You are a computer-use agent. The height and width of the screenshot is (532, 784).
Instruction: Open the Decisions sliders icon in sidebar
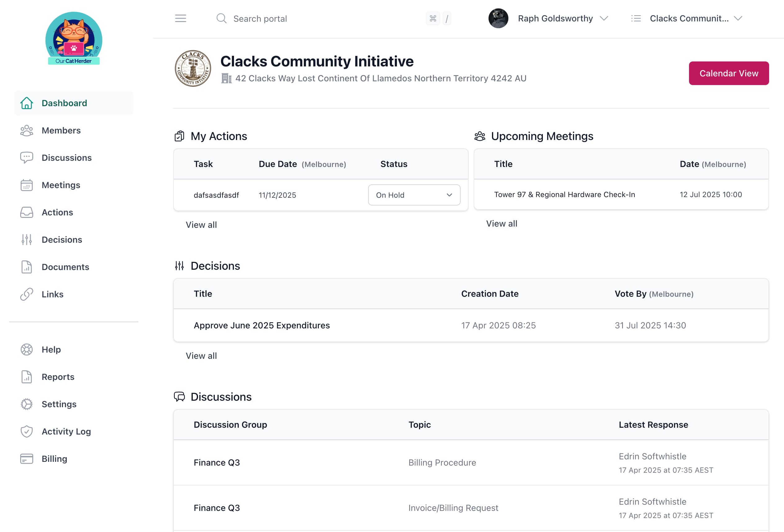[27, 240]
